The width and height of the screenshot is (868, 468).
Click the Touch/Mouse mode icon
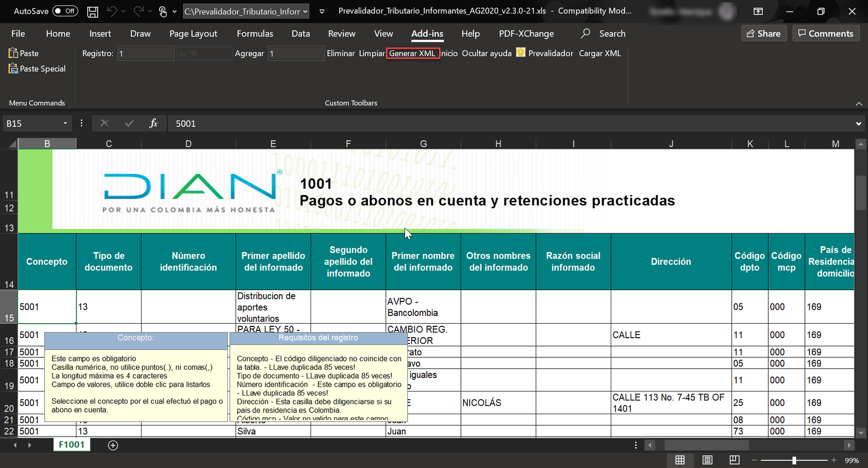tap(163, 11)
